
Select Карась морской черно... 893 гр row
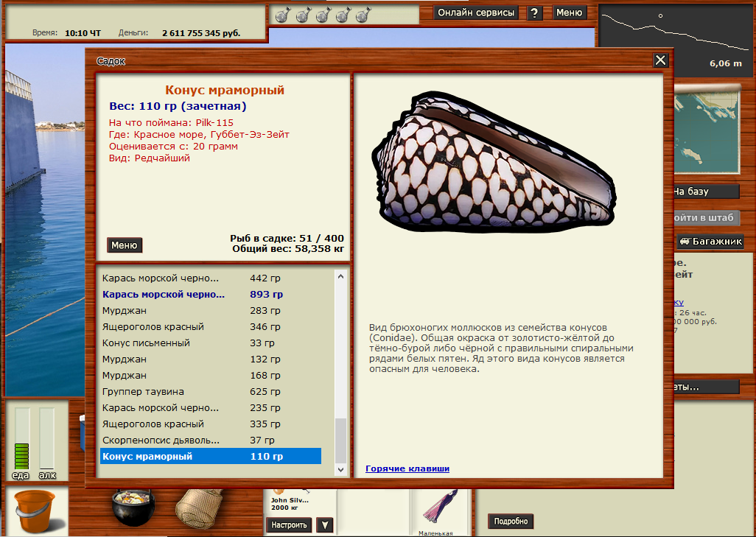coord(211,295)
